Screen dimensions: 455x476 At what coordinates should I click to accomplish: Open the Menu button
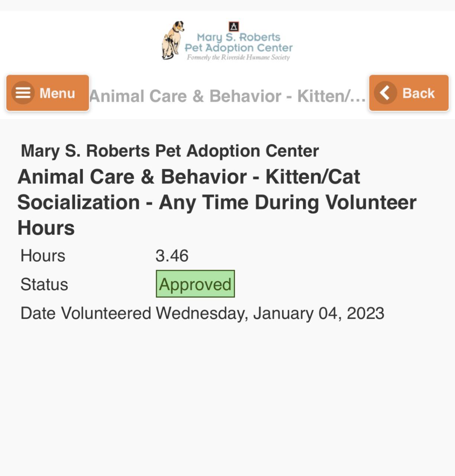(x=48, y=93)
